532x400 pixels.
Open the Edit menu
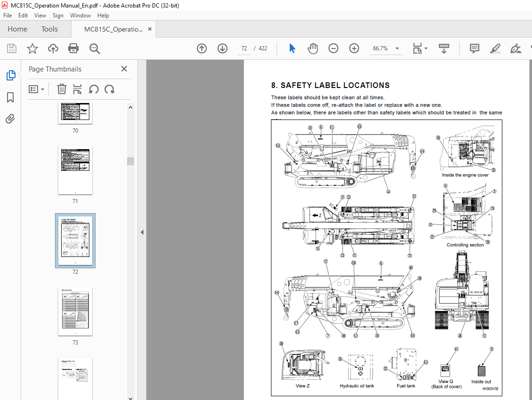tap(23, 15)
